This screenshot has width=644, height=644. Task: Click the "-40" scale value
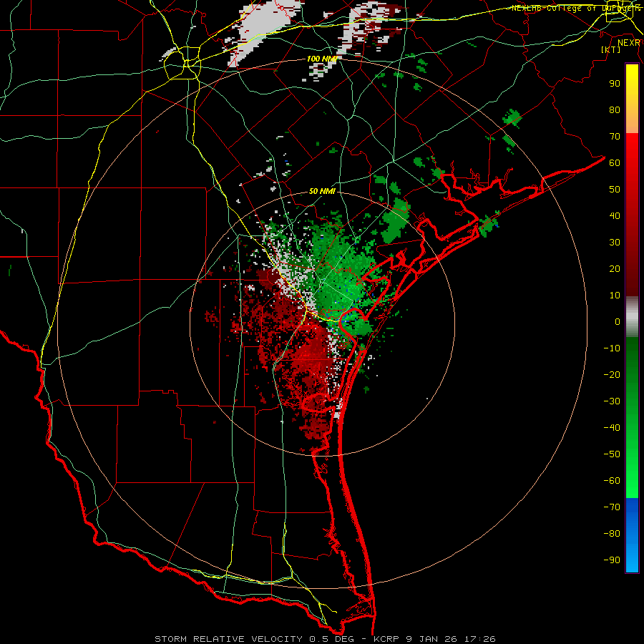tap(612, 428)
